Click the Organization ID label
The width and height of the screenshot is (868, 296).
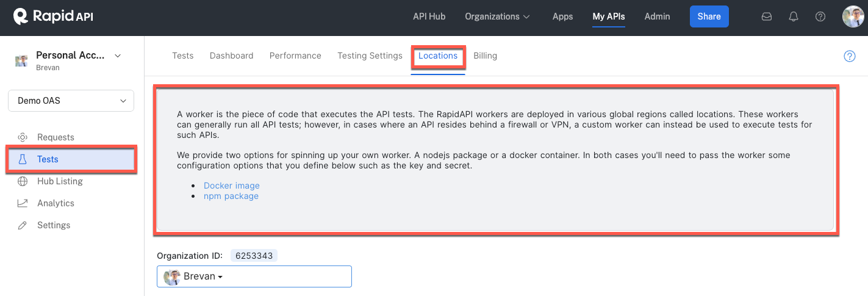point(189,256)
